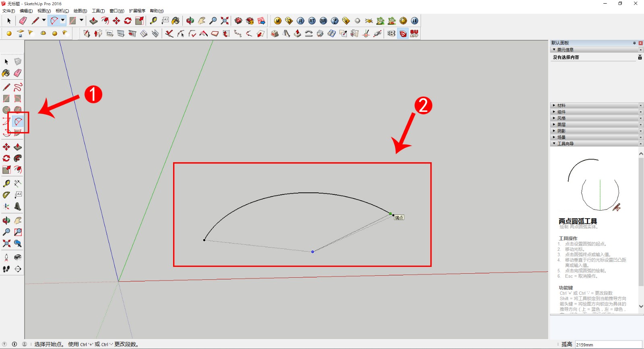Click scroll-up arrow in 工具向导 panel
The height and width of the screenshot is (349, 644).
(641, 154)
